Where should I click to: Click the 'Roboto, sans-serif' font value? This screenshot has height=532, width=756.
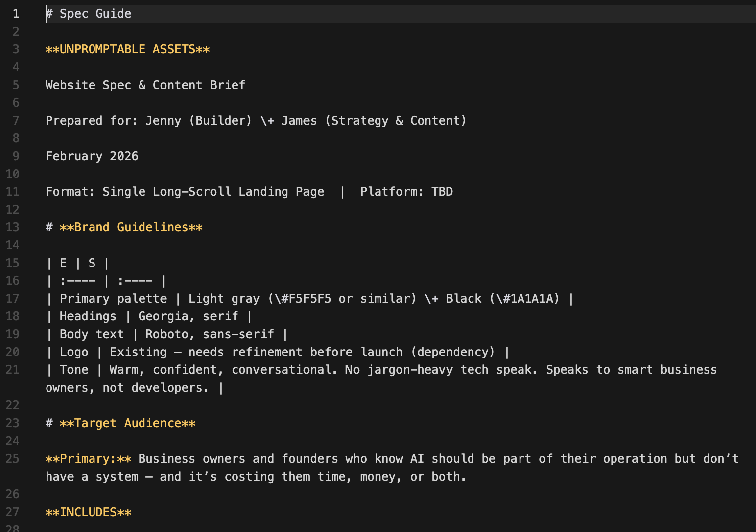click(x=209, y=334)
